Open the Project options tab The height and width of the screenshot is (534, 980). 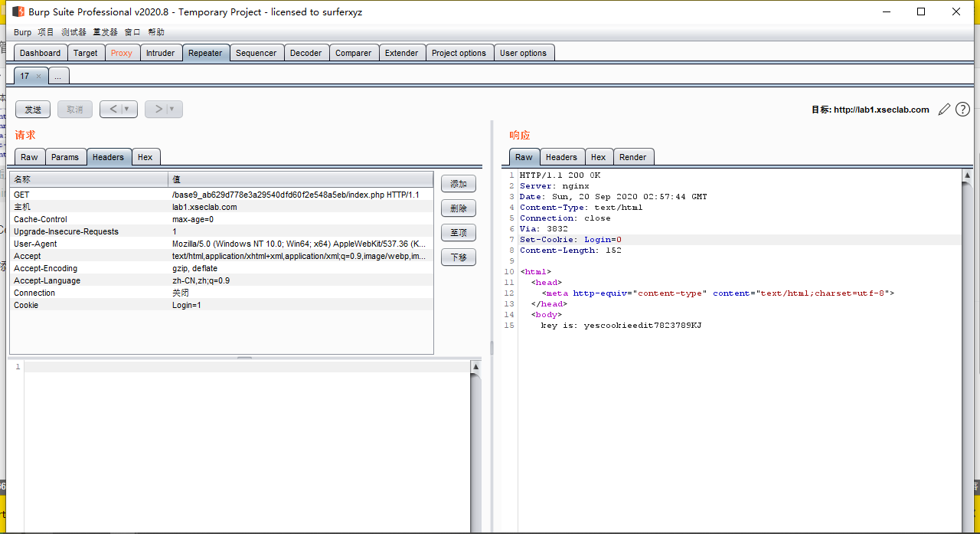[x=459, y=53]
